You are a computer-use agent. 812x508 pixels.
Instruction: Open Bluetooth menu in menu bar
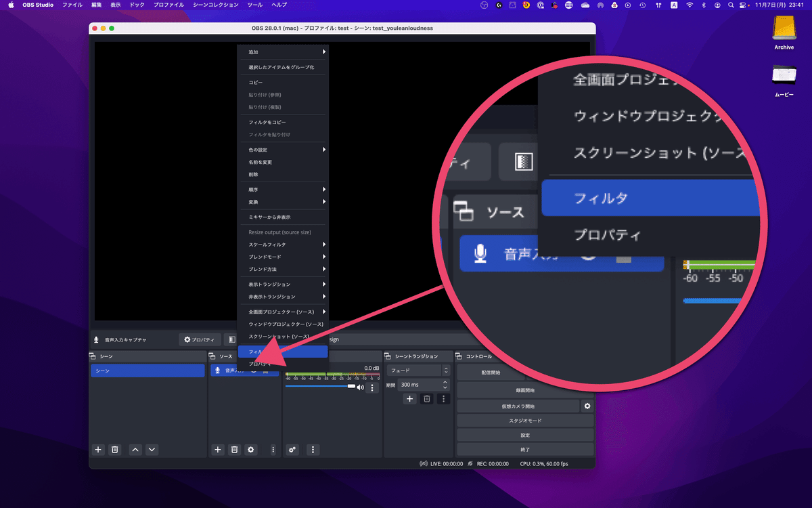[x=704, y=5]
